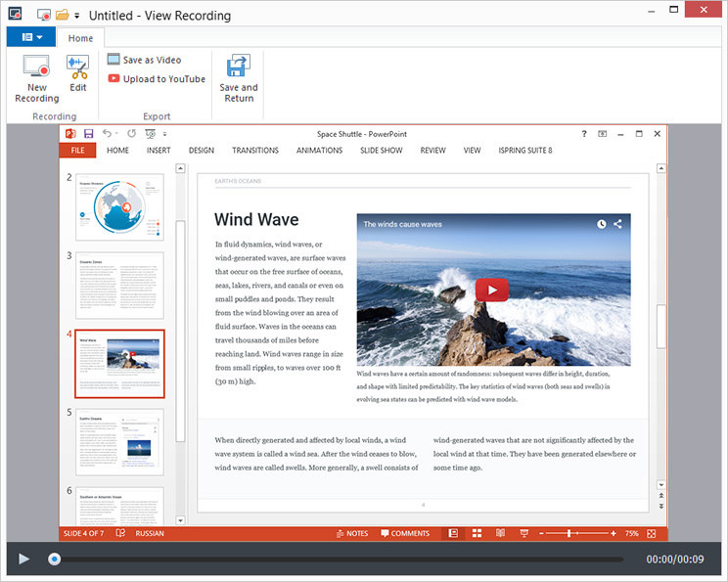Image resolution: width=728 pixels, height=582 pixels.
Task: Open the Edit recording tool
Action: pos(78,73)
